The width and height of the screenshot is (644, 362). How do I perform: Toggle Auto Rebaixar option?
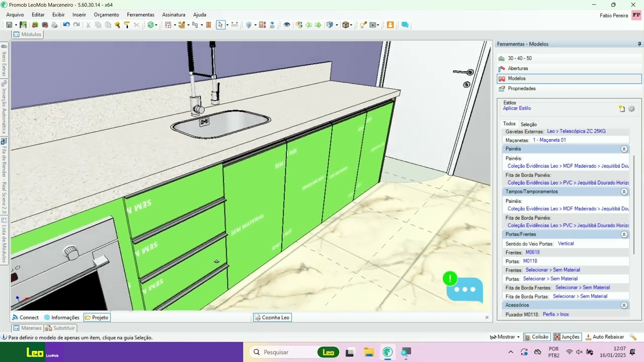pyautogui.click(x=604, y=337)
